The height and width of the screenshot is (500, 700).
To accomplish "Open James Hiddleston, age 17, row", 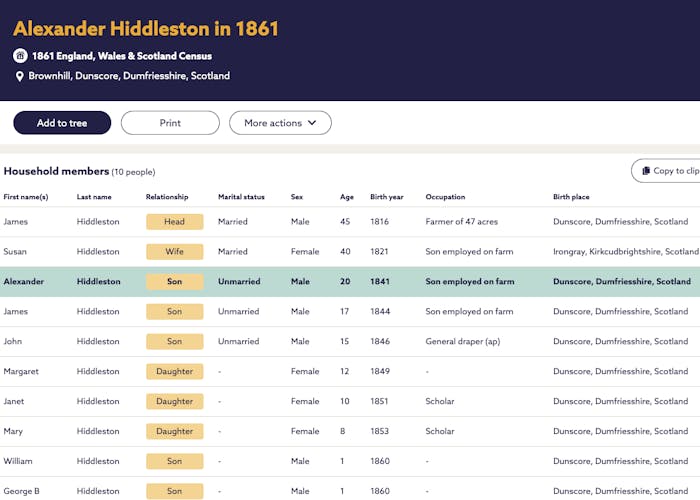I will coord(350,312).
